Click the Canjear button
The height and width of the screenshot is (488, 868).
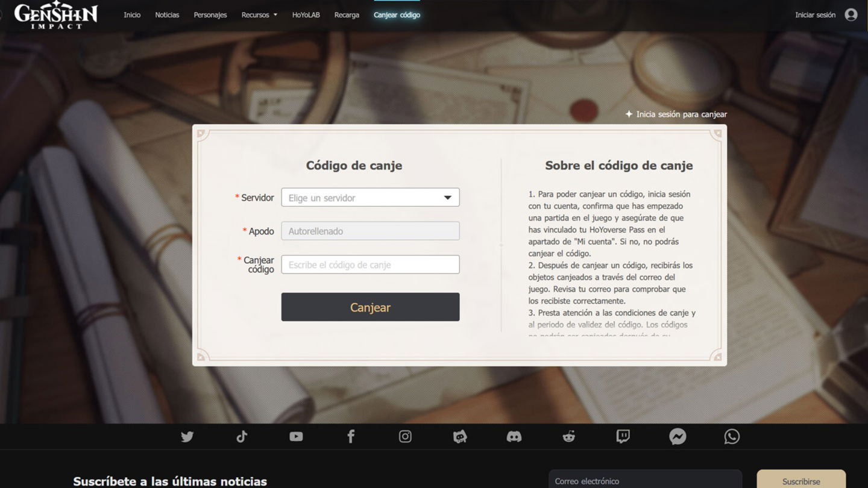click(370, 307)
